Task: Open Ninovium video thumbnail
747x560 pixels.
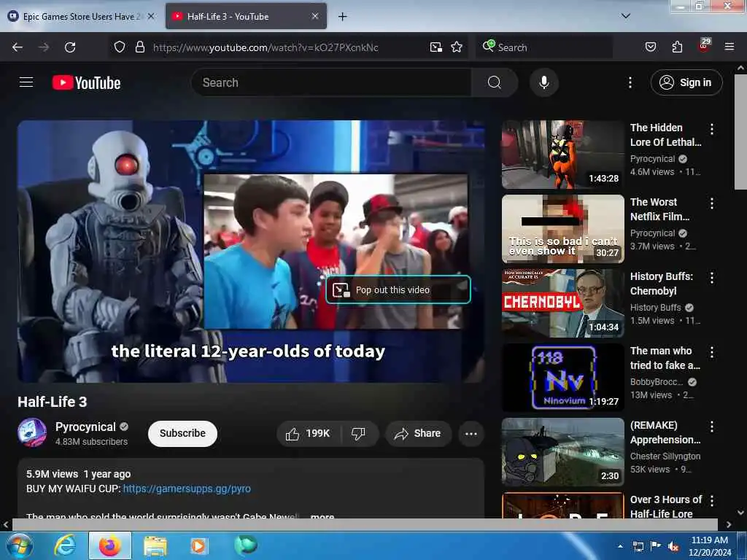Action: 562,377
